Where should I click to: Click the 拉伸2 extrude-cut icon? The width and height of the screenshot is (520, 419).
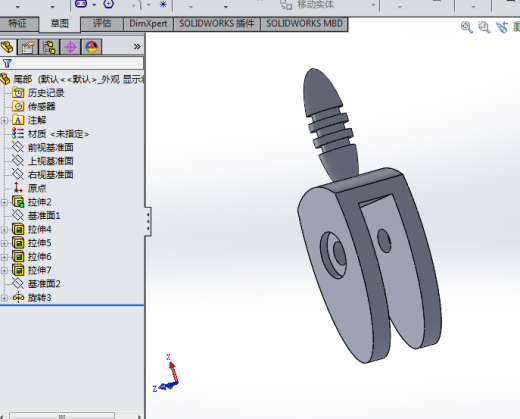tap(18, 202)
